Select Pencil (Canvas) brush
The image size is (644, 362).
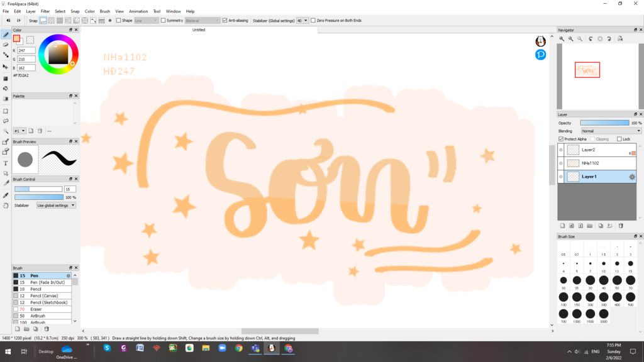pyautogui.click(x=42, y=296)
